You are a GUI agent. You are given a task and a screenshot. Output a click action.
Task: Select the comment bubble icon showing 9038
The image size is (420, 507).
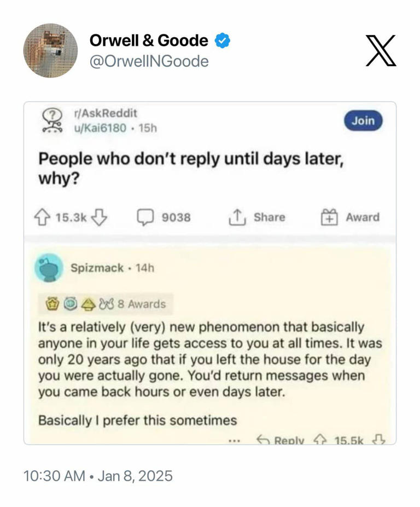click(x=146, y=217)
